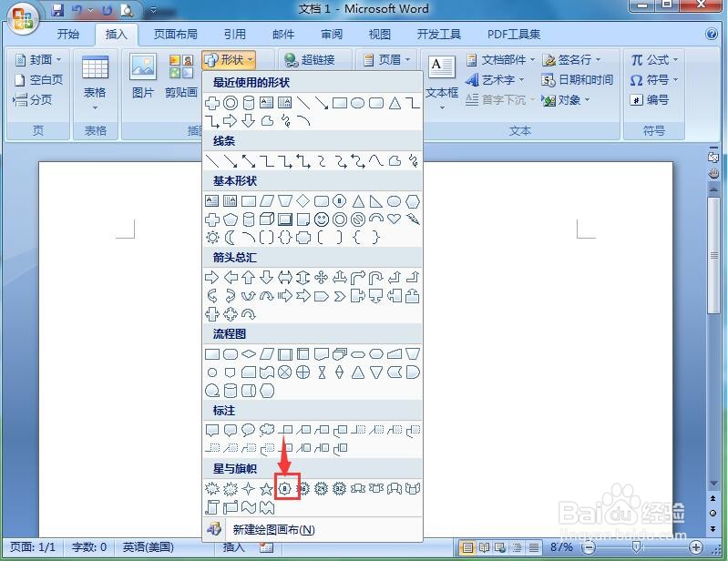728x561 pixels.
Task: Pick the flowchart summing junction shape
Action: (284, 372)
